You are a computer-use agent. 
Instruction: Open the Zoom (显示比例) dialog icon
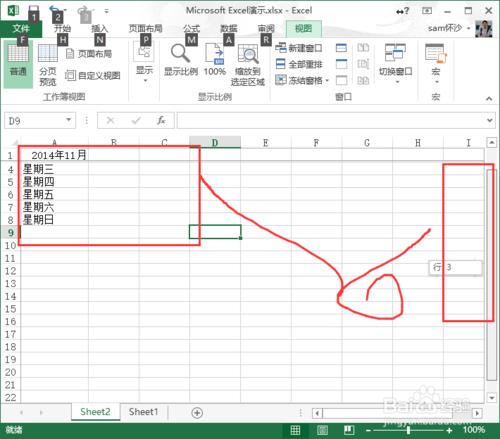click(x=181, y=60)
